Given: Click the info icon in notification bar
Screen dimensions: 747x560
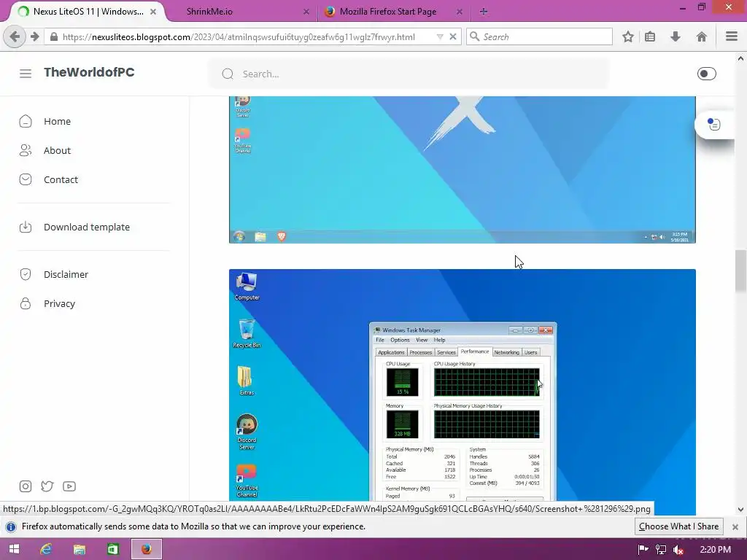Looking at the screenshot, I should pyautogui.click(x=10, y=526).
